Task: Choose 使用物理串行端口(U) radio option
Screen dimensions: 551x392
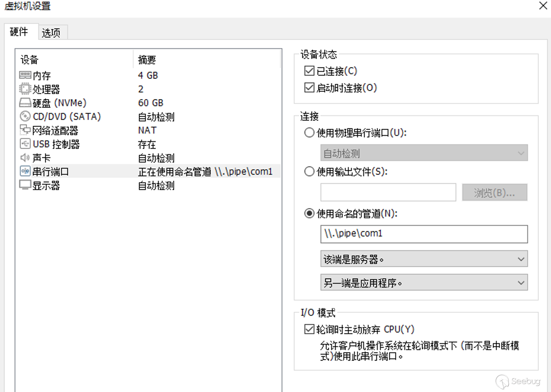Action: [309, 133]
